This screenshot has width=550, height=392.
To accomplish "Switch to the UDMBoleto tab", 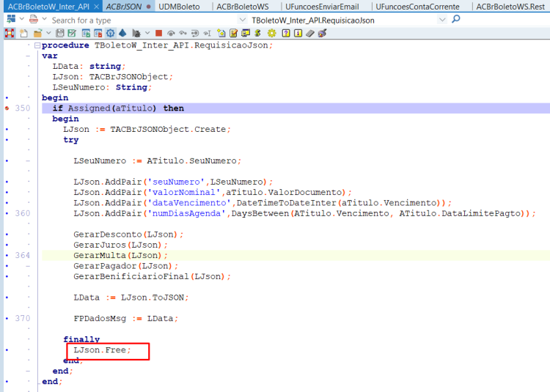I will [179, 7].
